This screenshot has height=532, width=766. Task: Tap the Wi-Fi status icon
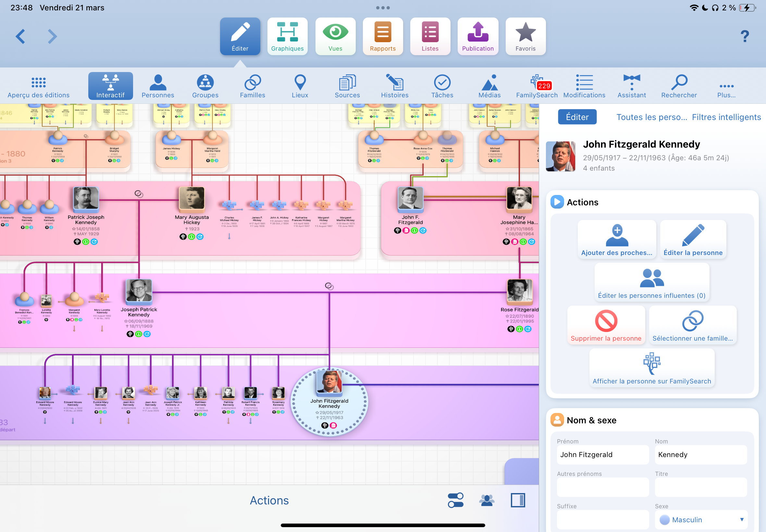694,8
